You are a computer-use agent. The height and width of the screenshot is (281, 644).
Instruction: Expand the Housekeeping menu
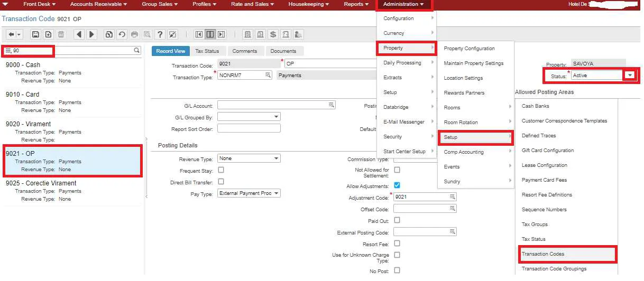(309, 4)
